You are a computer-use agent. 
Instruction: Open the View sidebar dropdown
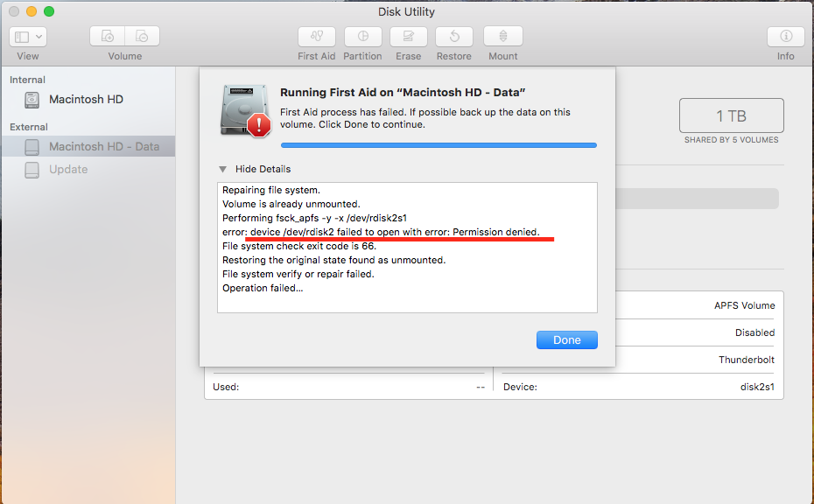point(28,37)
